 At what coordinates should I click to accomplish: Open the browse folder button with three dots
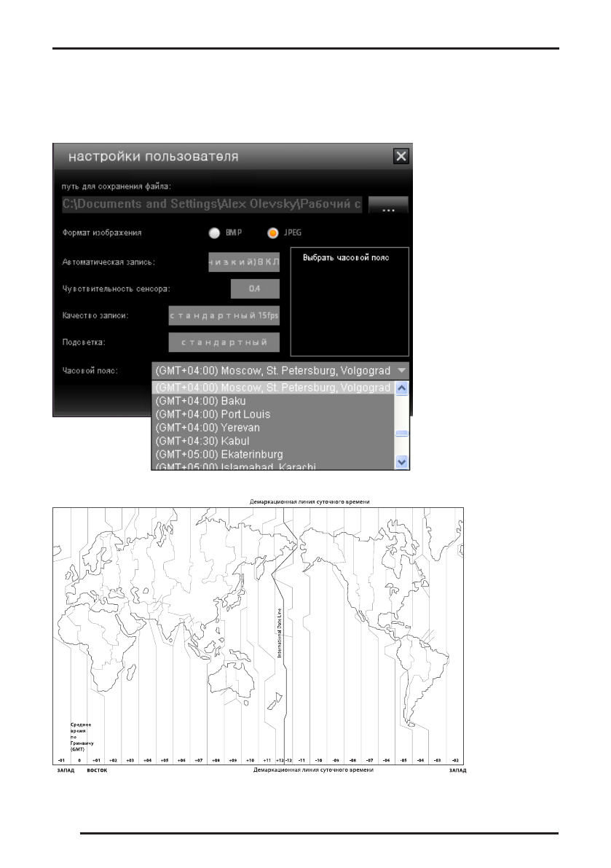point(388,205)
